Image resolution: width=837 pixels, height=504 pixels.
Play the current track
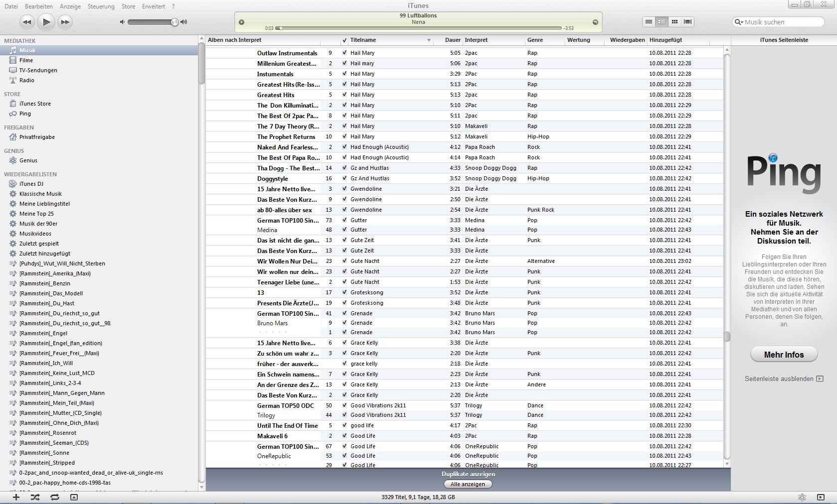coord(46,21)
